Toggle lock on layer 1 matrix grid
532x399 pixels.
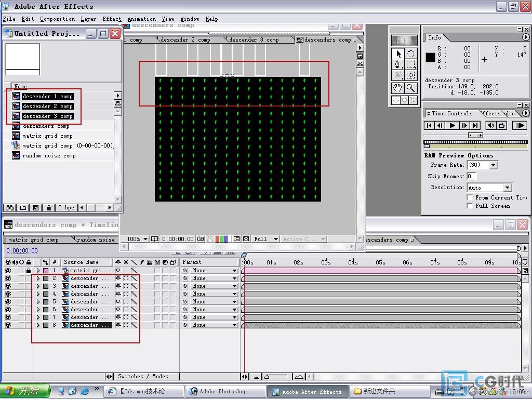[29, 270]
